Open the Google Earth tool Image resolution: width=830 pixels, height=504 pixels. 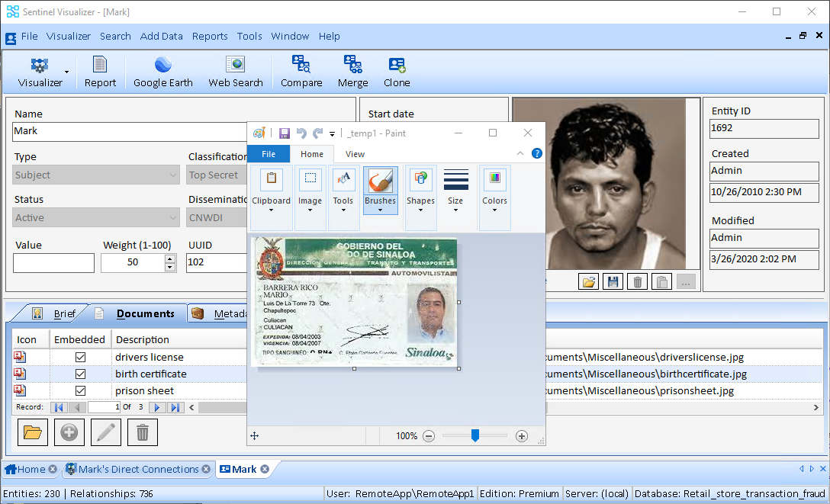coord(162,72)
